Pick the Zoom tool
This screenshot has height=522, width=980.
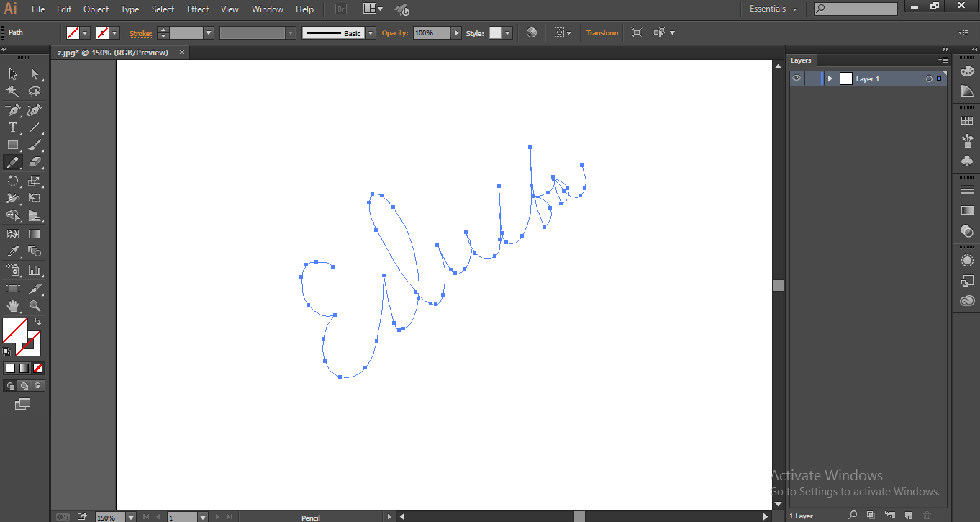(x=35, y=306)
